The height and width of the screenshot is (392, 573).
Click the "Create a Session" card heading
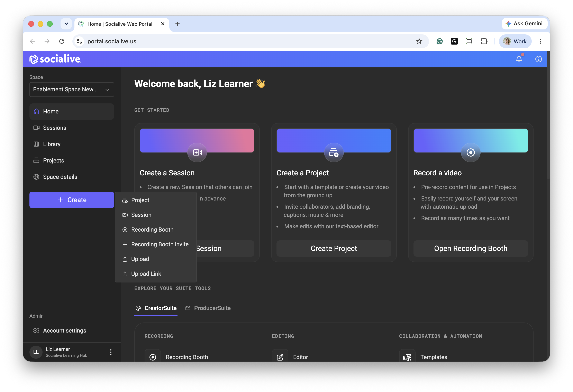pos(167,173)
